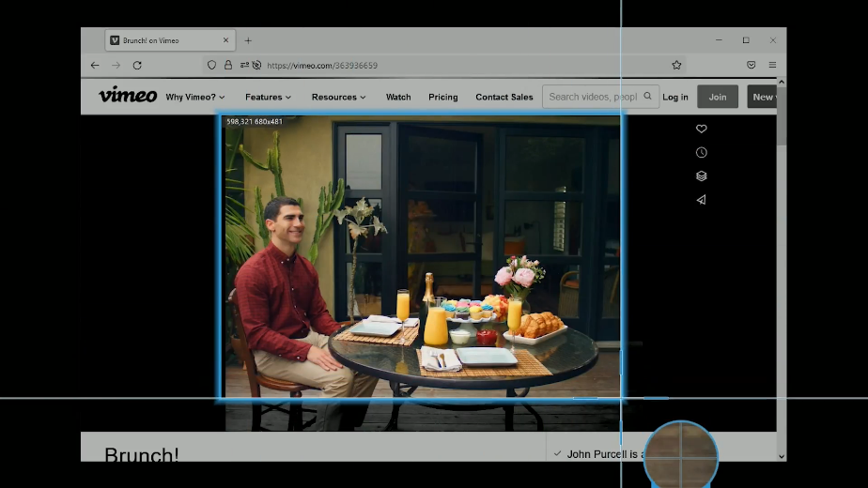Click the 'Brunch!' video title text
Viewport: 868px width, 488px height.
pos(142,454)
